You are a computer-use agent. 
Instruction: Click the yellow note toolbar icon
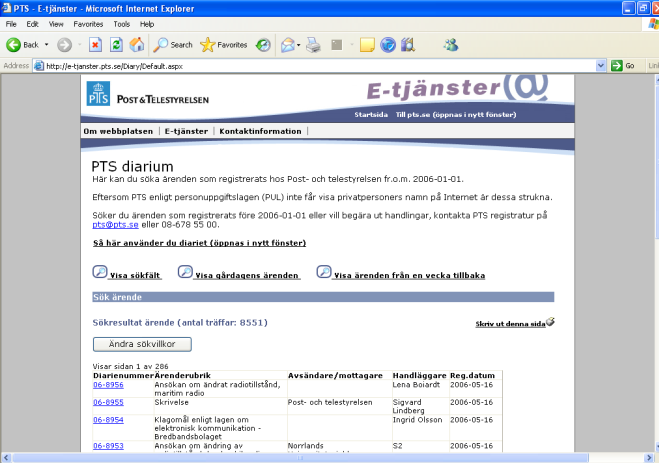pyautogui.click(x=367, y=45)
